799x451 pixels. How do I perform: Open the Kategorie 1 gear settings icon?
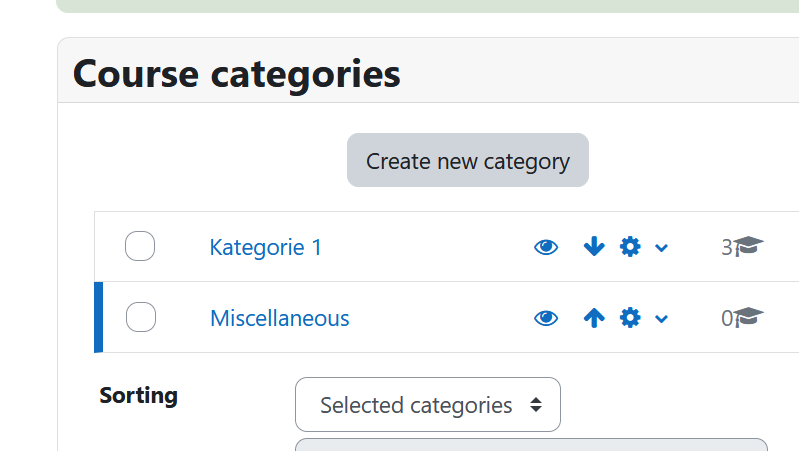coord(630,247)
